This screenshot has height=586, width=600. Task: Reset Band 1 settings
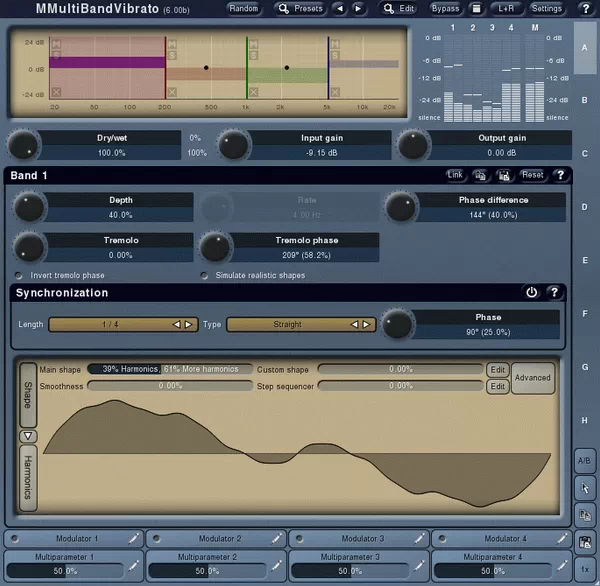point(532,175)
